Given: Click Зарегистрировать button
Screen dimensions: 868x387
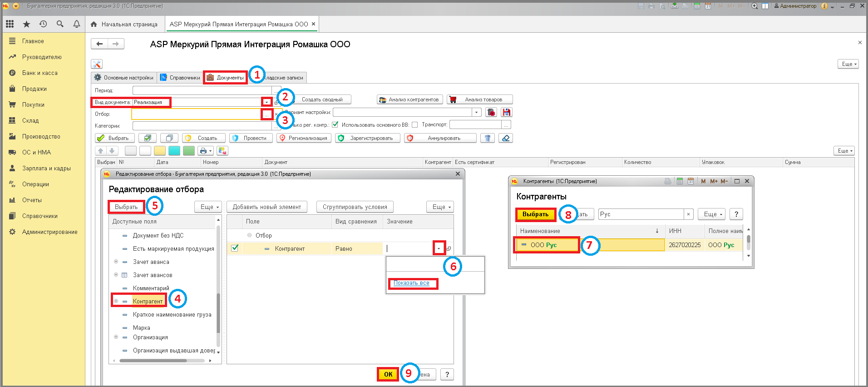Looking at the screenshot, I should coord(368,138).
